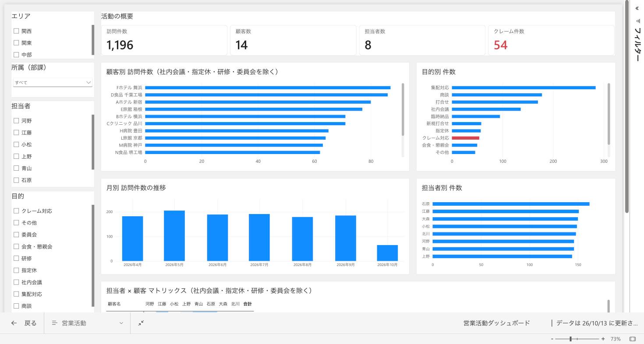This screenshot has width=644, height=344.
Task: Select the 石原 bar in 担当者別 件数 chart
Action: click(511, 204)
